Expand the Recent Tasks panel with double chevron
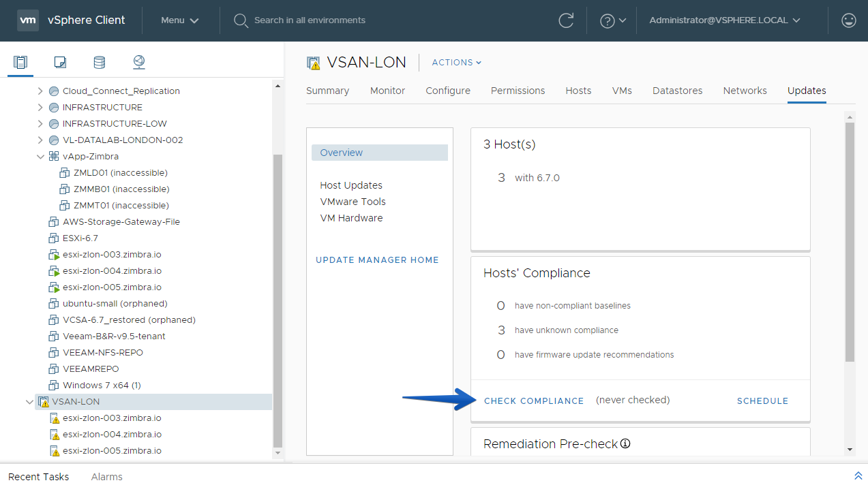 click(858, 475)
